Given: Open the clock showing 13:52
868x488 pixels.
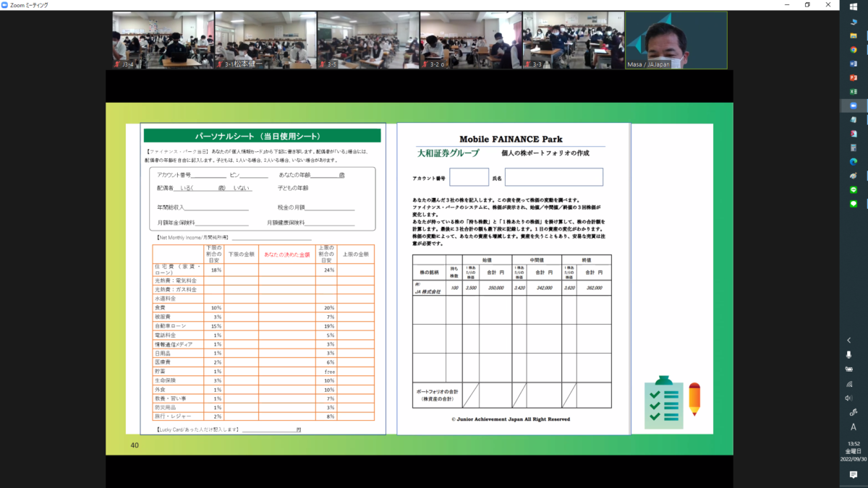Looking at the screenshot, I should (x=854, y=450).
